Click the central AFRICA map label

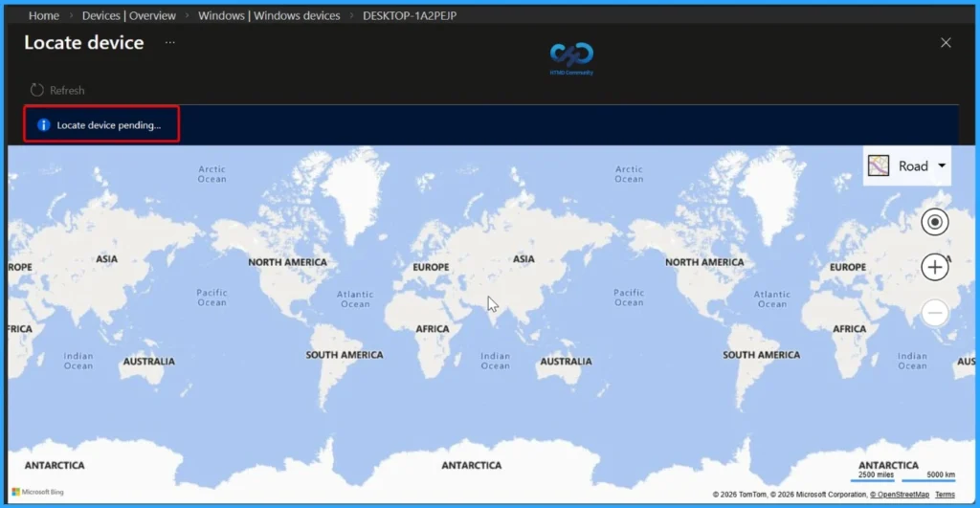pyautogui.click(x=433, y=329)
